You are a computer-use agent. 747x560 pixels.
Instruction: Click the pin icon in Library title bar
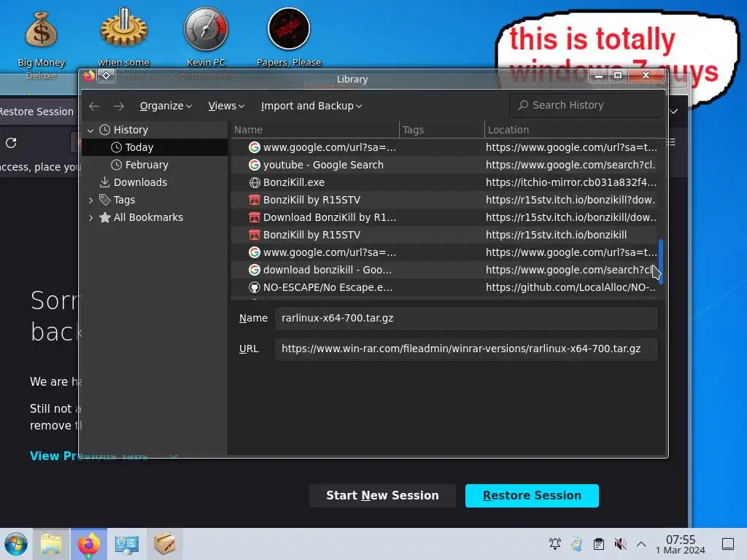click(107, 76)
